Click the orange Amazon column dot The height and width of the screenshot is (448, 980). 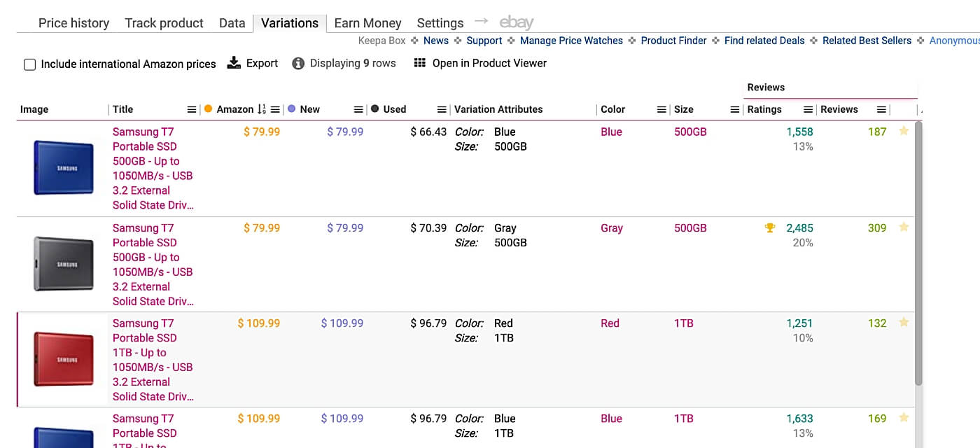point(208,108)
